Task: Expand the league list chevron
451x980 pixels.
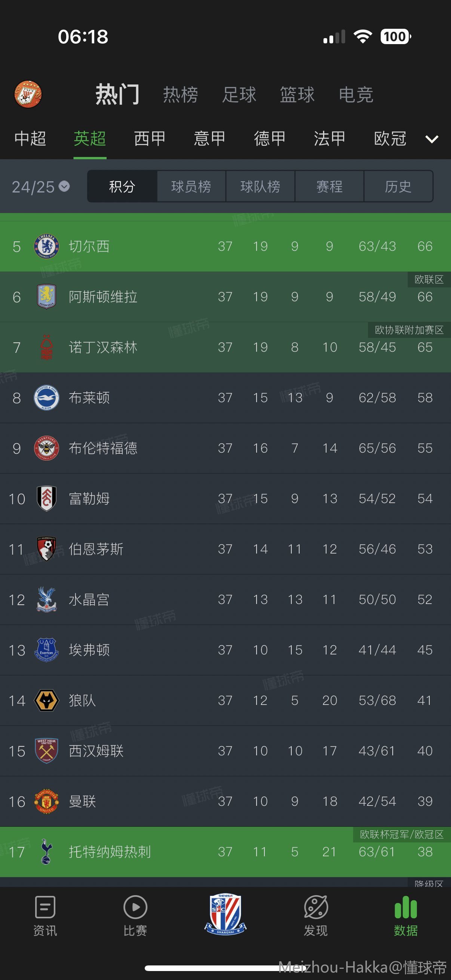Action: (432, 139)
